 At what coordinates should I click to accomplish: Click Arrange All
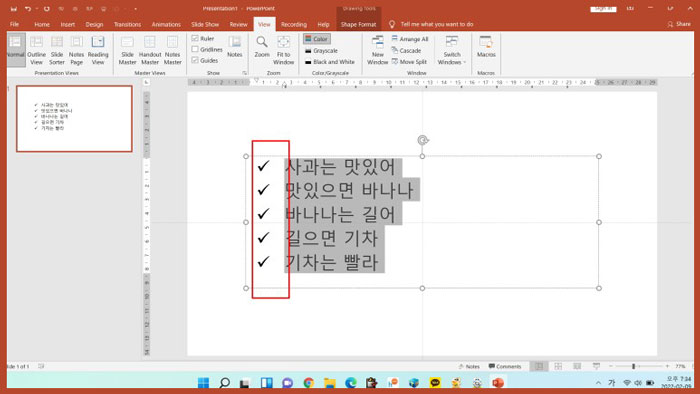point(410,39)
